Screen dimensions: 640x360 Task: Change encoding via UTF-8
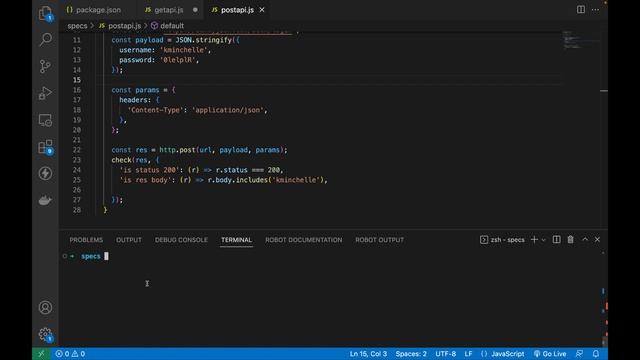click(446, 354)
